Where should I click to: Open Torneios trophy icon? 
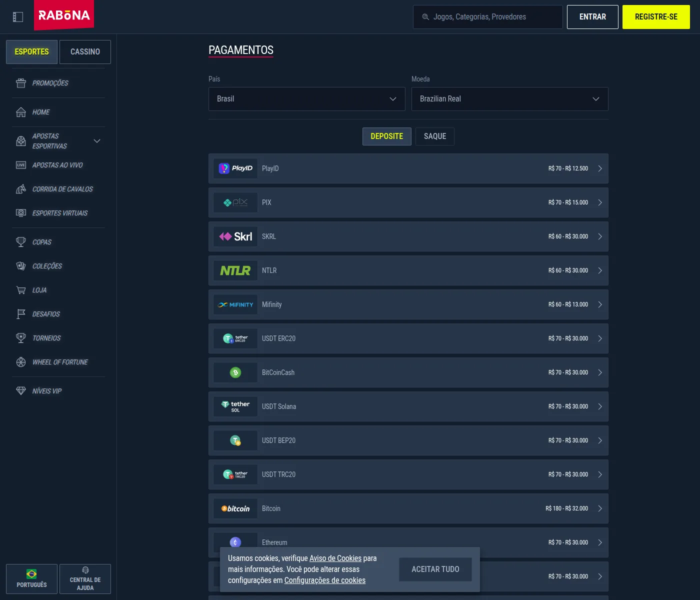pos(21,338)
